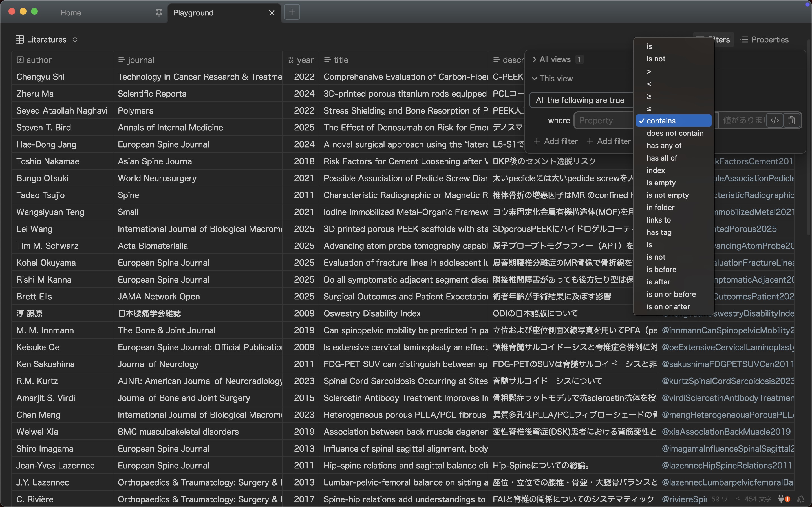Open a new tab with plus button

coord(292,12)
